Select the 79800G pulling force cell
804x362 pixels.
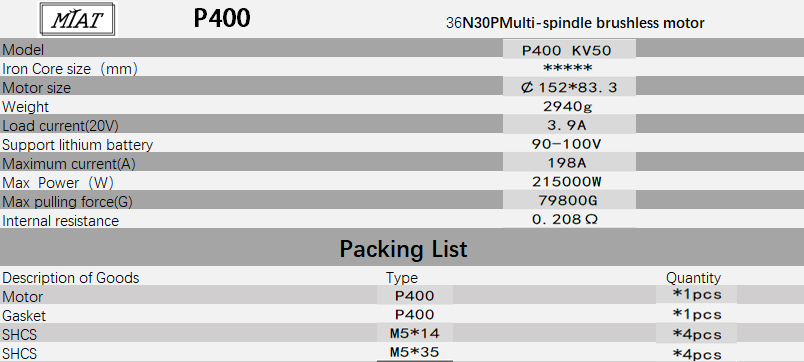click(x=569, y=201)
